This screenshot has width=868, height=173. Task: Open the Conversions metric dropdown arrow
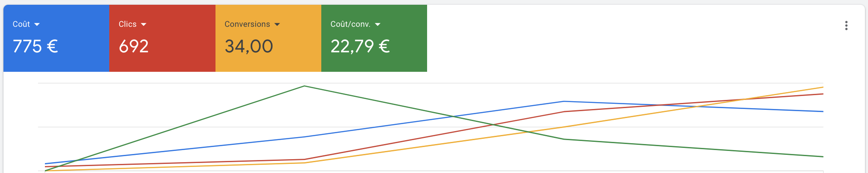click(x=277, y=25)
